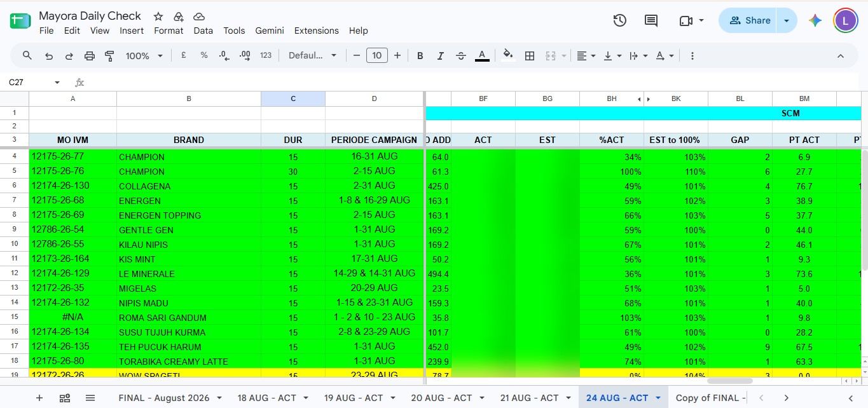Open the Google account avatar
The width and height of the screenshot is (868, 408).
(845, 20)
